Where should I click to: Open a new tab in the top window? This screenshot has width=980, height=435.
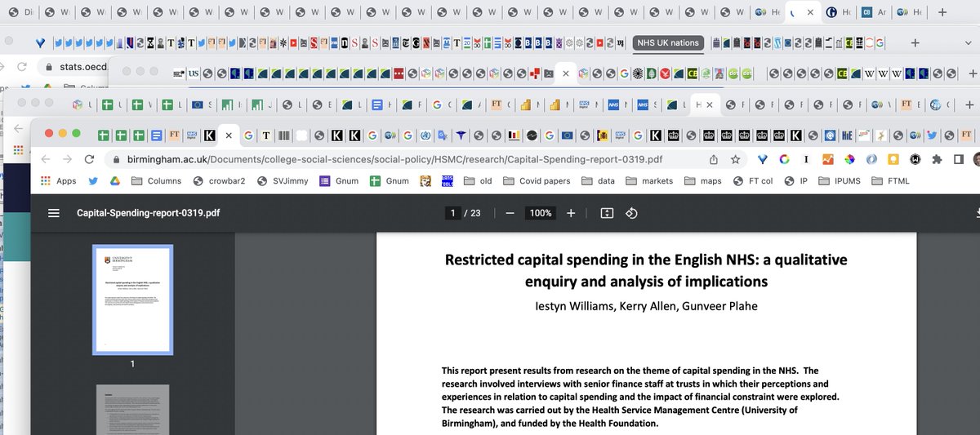[x=941, y=13]
